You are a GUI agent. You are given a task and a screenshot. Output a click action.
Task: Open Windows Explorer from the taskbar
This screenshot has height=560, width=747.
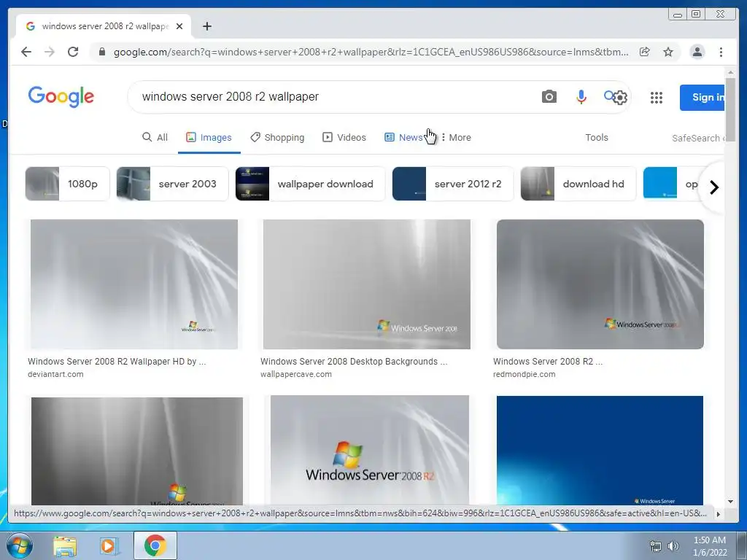(65, 546)
